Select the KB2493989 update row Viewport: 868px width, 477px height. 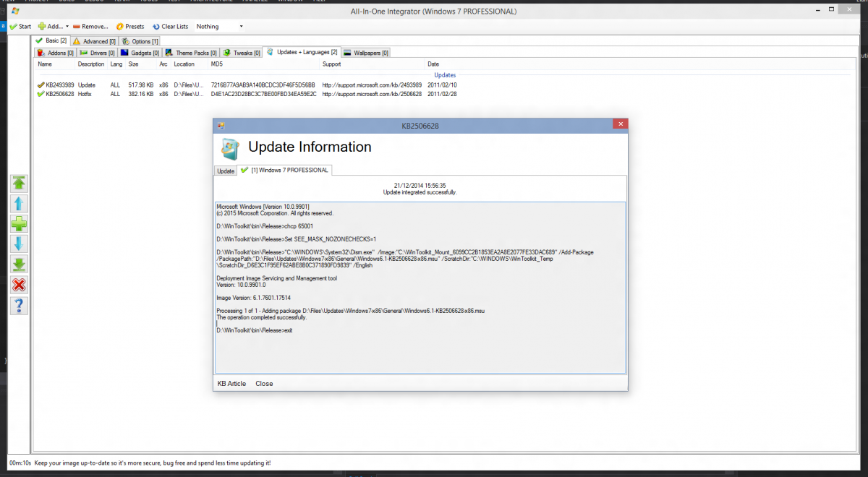click(x=247, y=85)
